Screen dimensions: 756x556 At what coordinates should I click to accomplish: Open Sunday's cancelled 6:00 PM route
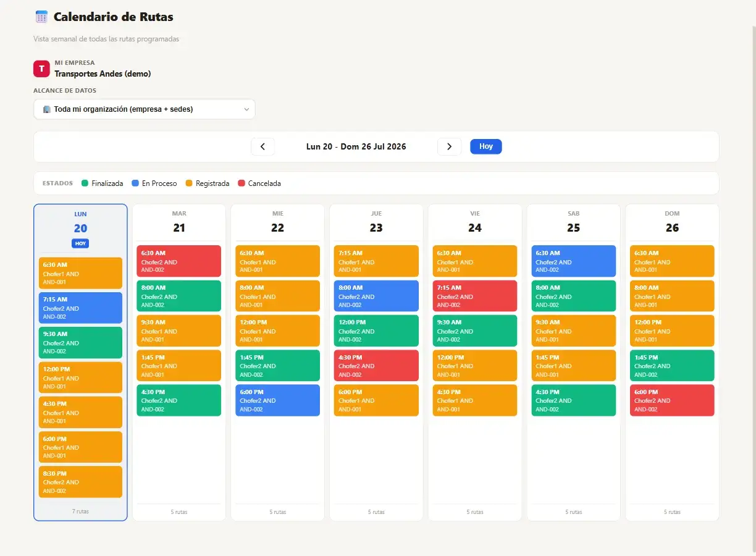[672, 400]
